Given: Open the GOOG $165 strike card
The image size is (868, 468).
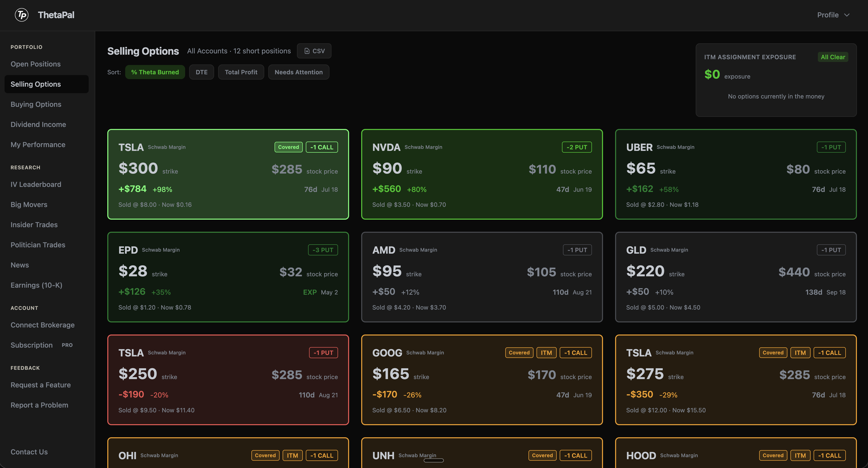Looking at the screenshot, I should pos(482,380).
